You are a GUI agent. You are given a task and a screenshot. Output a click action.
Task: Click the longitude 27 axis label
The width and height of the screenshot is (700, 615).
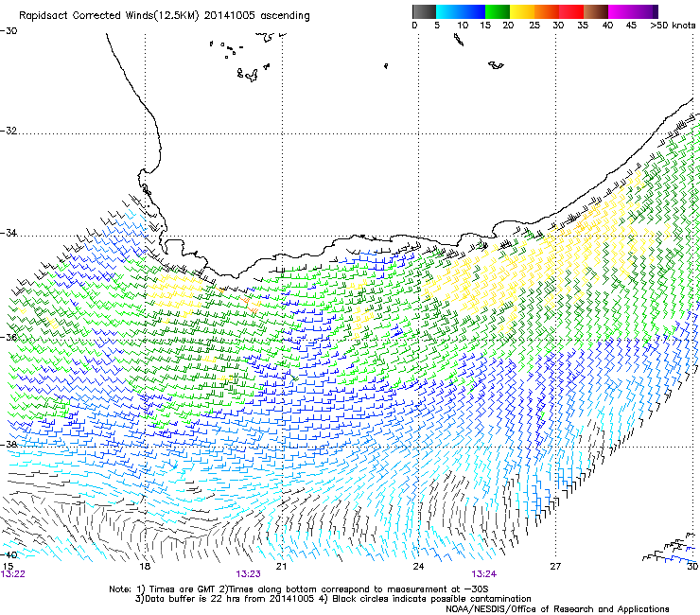(x=555, y=567)
